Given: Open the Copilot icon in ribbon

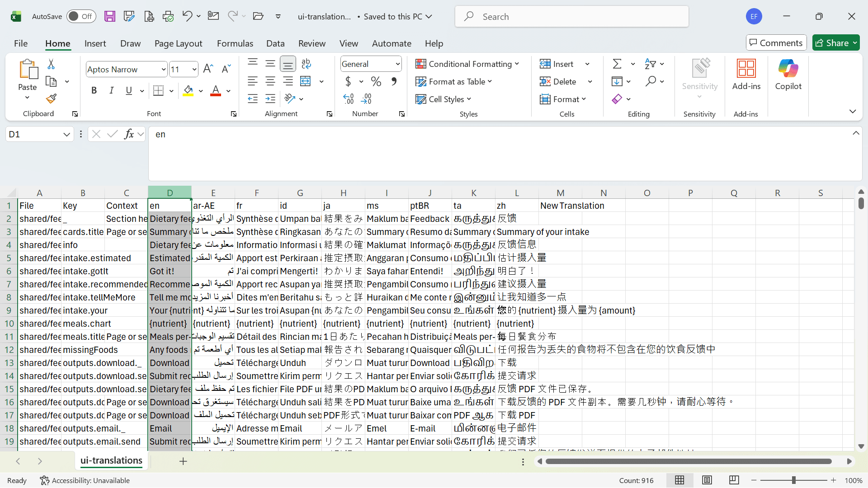Looking at the screenshot, I should 788,75.
